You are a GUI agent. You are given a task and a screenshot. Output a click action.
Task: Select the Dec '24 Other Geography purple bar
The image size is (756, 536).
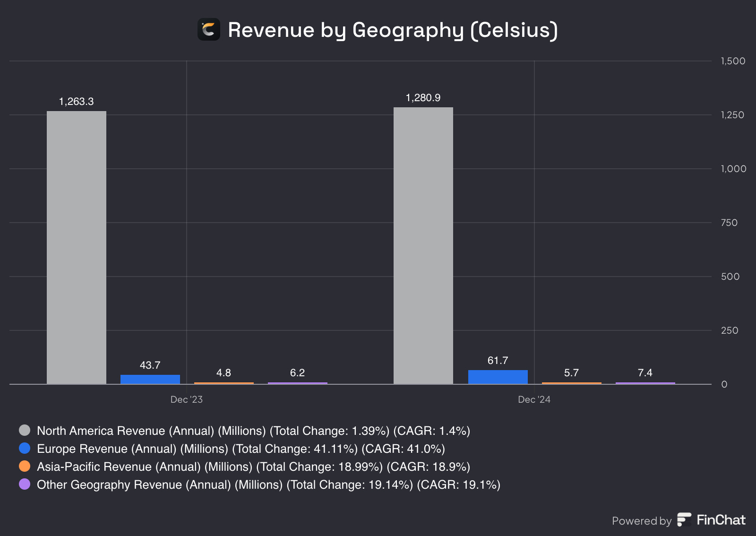645,383
